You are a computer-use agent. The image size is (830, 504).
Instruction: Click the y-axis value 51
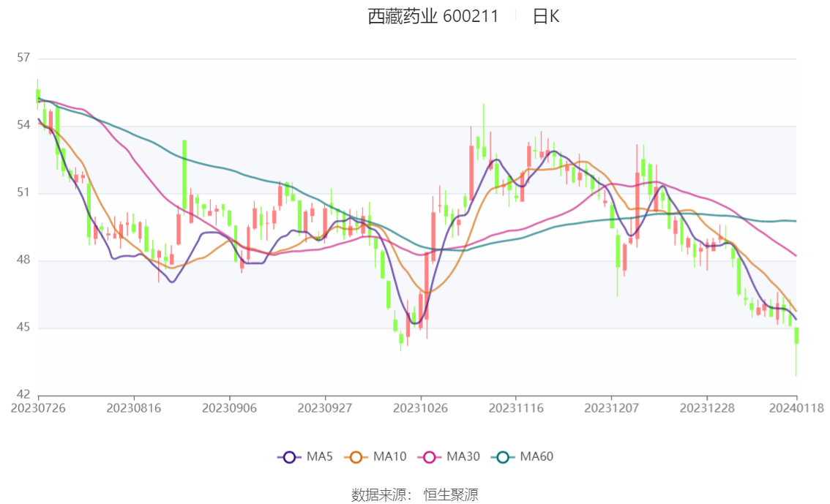coord(23,192)
